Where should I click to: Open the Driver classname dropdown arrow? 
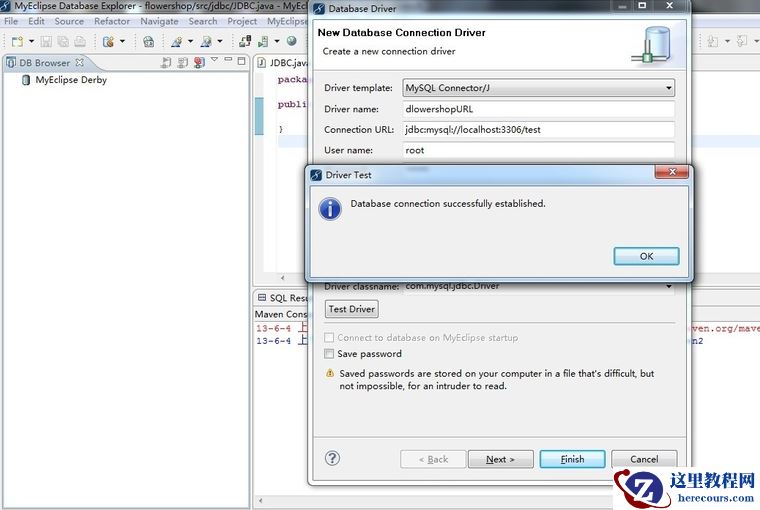pos(669,287)
